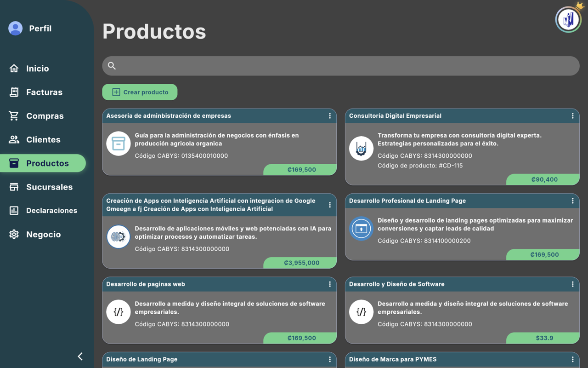The image size is (588, 368).
Task: Click the Desarrollo y Diseño de Software title
Action: [x=397, y=284]
